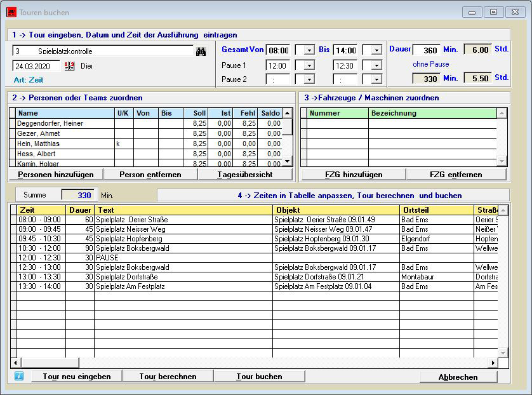This screenshot has width=532, height=395.
Task: Expand the Pause 2 end time dropdown
Action: [x=376, y=79]
